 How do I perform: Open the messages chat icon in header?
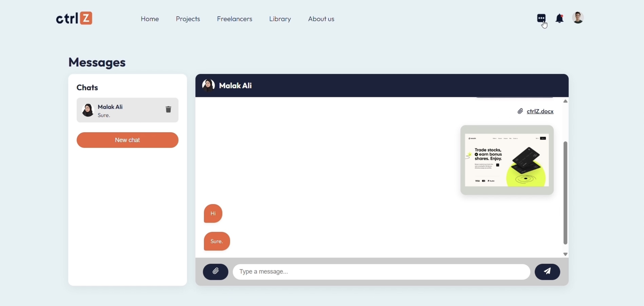541,18
